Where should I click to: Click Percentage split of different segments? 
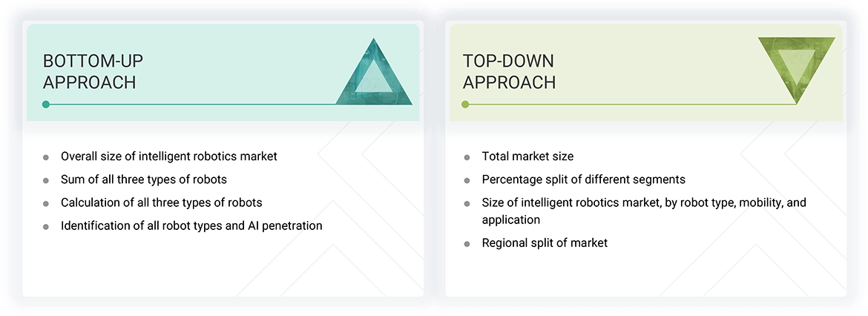(583, 180)
